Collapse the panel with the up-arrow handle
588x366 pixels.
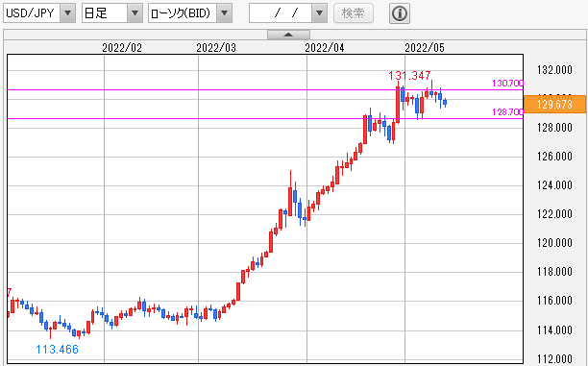[x=288, y=35]
